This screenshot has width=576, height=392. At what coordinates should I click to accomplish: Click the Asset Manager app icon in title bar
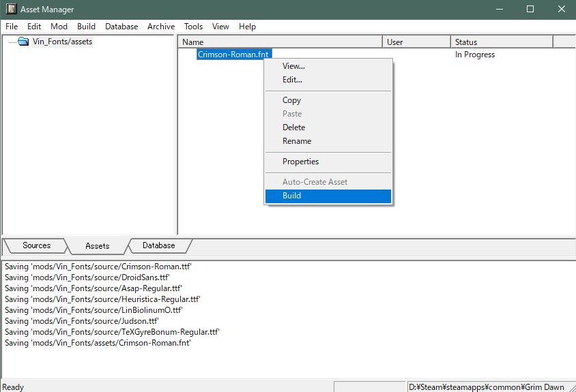10,10
